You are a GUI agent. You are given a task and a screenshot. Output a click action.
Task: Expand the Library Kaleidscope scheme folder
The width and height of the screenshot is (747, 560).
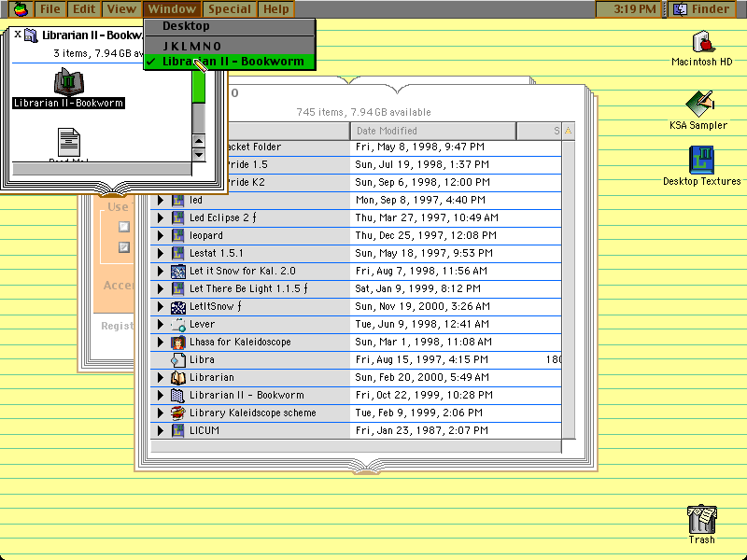[x=161, y=413]
